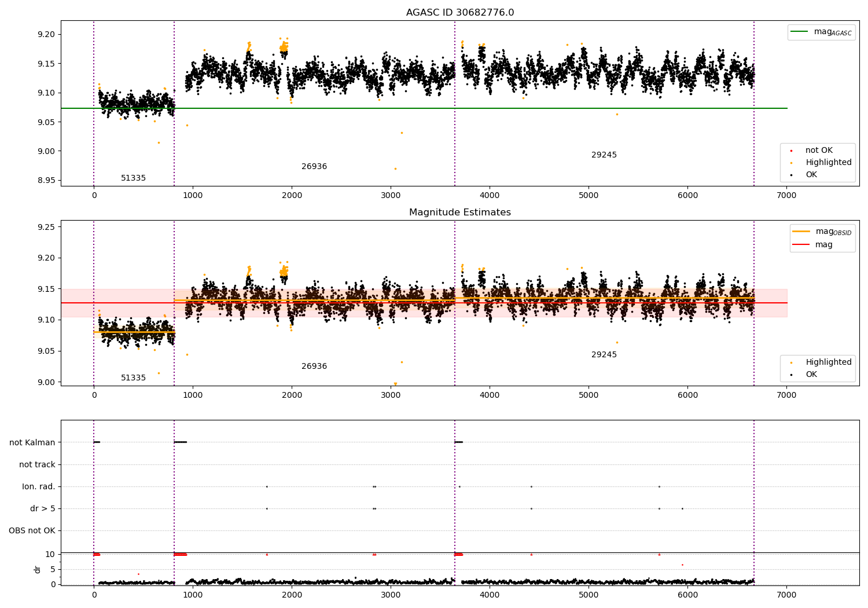Click the 9.25 tick label on the middle plot
The image size is (868, 608).
(46, 227)
